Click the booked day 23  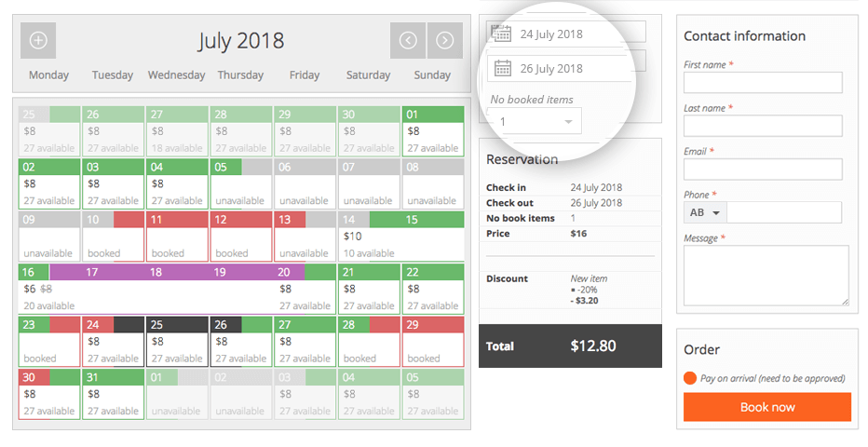[49, 342]
